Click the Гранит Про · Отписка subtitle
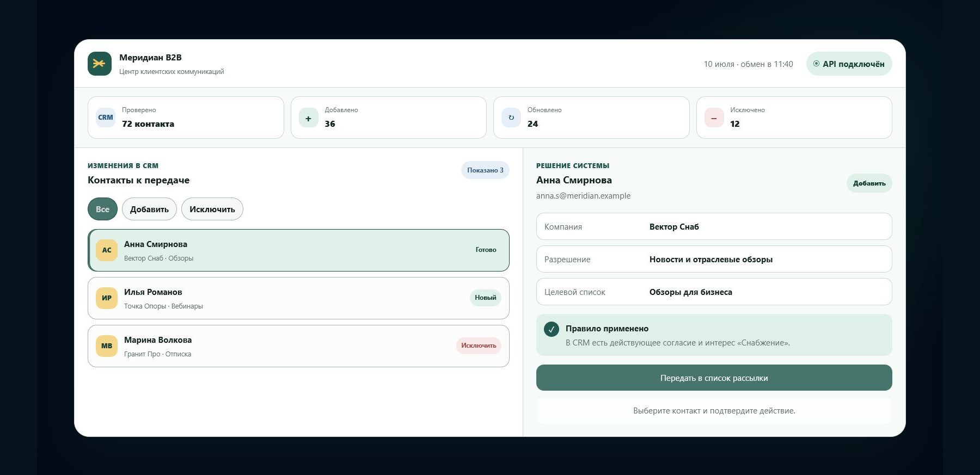Viewport: 980px width, 475px height. click(157, 354)
